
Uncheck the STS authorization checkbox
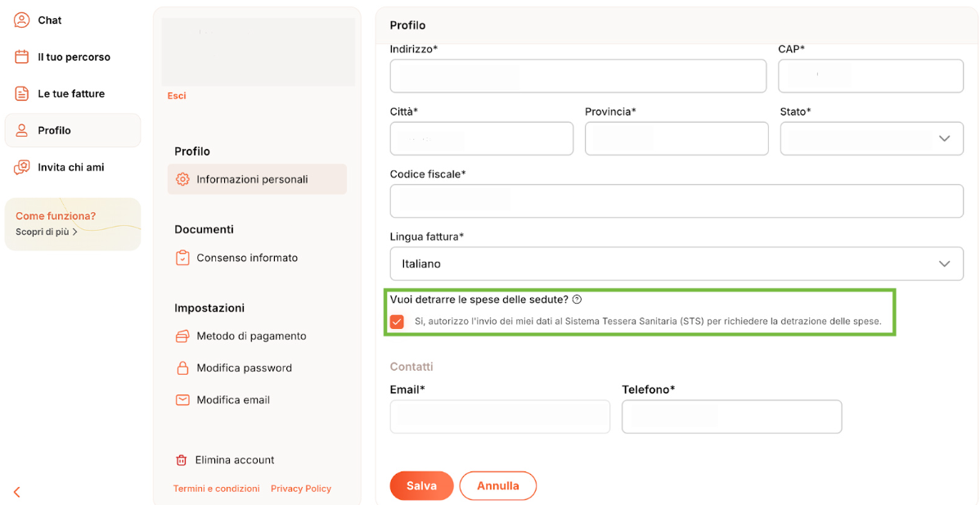pos(397,322)
